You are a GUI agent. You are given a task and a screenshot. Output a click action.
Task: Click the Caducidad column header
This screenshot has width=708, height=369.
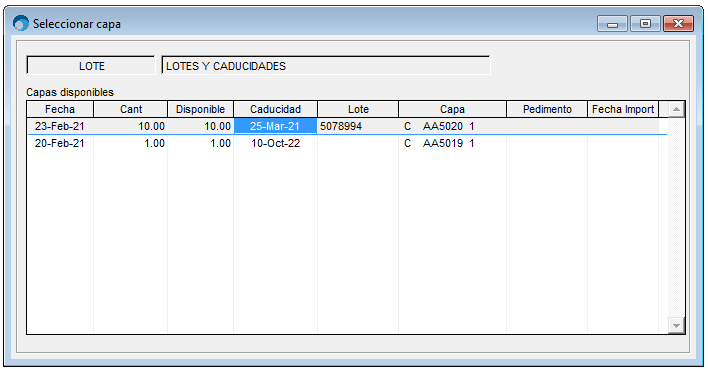click(275, 109)
